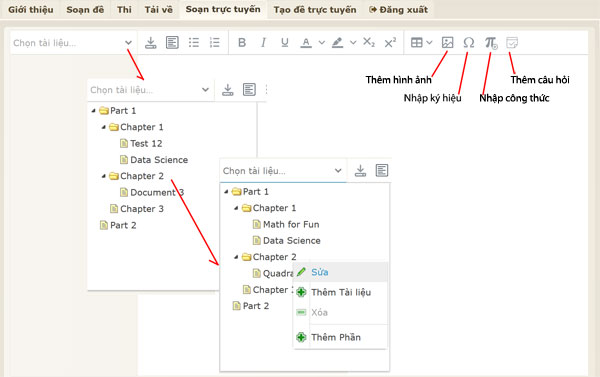
Task: Select Data Science in right tree panel
Action: [x=292, y=241]
